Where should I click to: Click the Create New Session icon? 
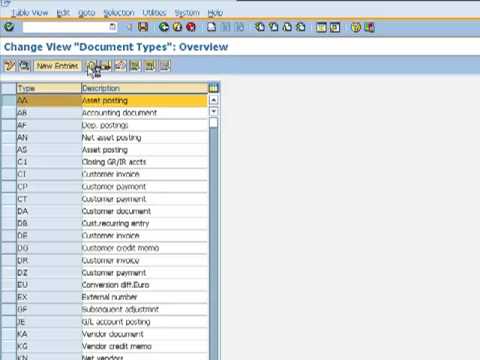tap(321, 27)
